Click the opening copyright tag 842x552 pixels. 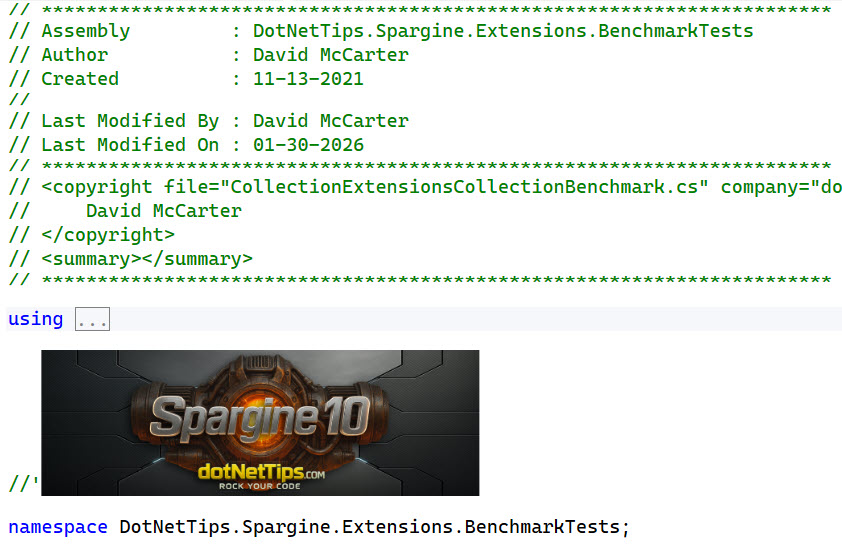pyautogui.click(x=96, y=187)
